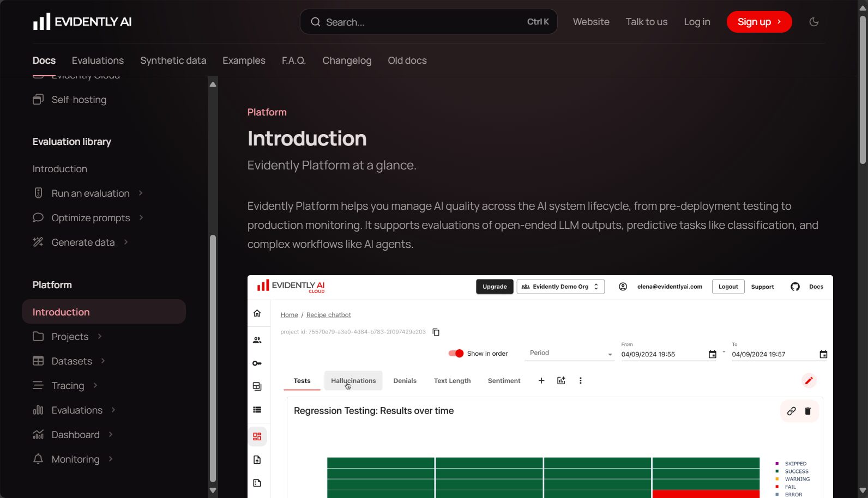Delete panel with trash icon
Screen dimensions: 868x498
pos(808,411)
